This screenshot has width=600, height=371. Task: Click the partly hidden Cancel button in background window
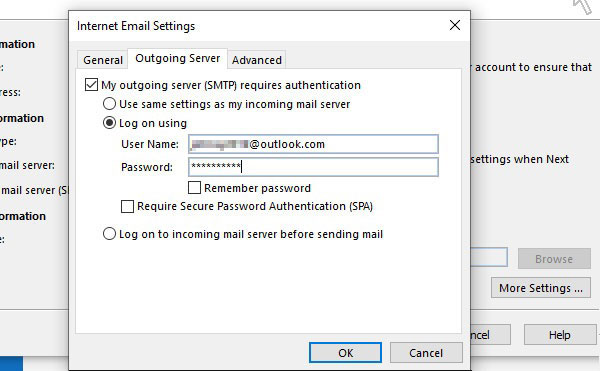pos(490,335)
